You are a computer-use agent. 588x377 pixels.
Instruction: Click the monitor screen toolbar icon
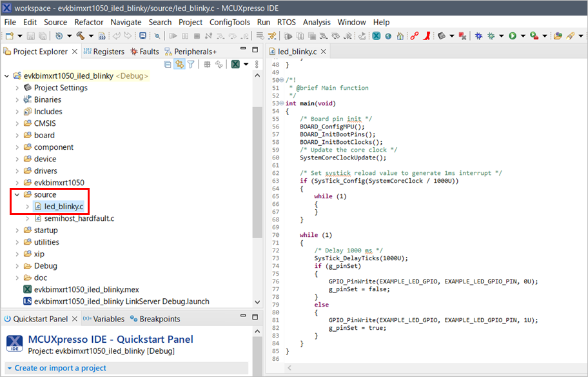point(142,36)
